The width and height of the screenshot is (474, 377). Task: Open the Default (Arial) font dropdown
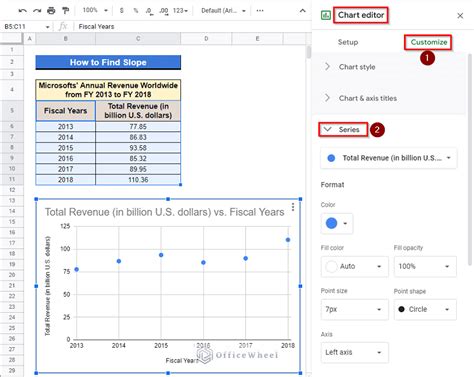tap(223, 11)
